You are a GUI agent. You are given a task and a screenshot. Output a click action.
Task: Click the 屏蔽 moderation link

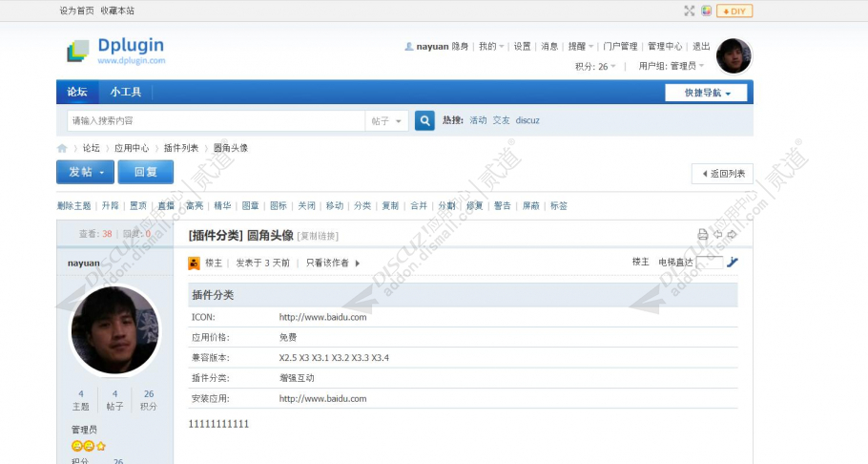click(531, 205)
